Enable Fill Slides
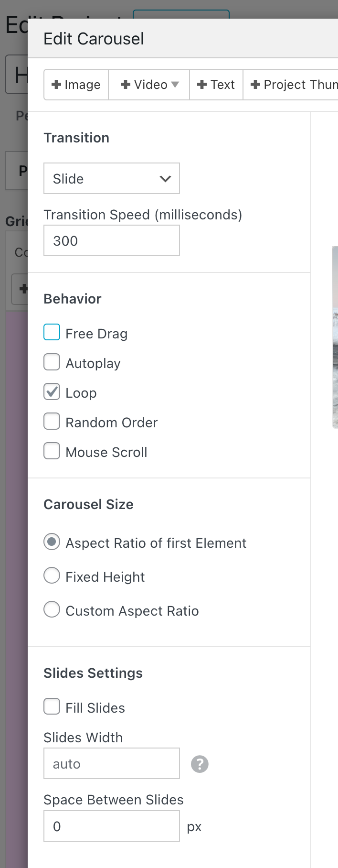The image size is (338, 868). click(52, 706)
